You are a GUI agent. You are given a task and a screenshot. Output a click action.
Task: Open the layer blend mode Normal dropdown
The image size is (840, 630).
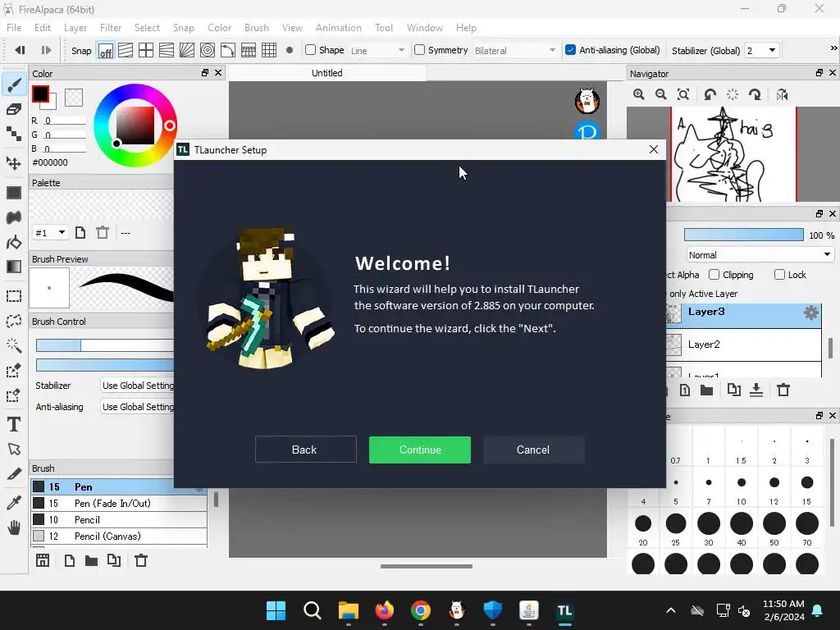click(760, 255)
